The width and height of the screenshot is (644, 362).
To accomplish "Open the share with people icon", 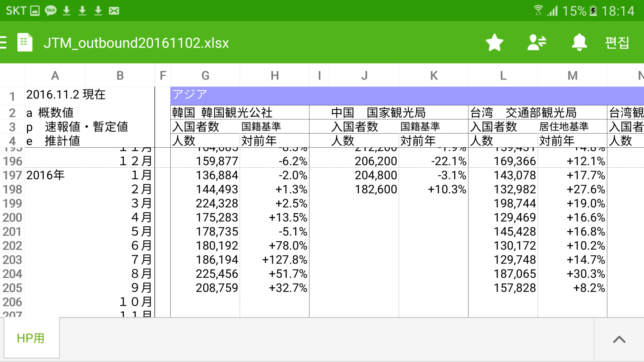I will [x=536, y=43].
